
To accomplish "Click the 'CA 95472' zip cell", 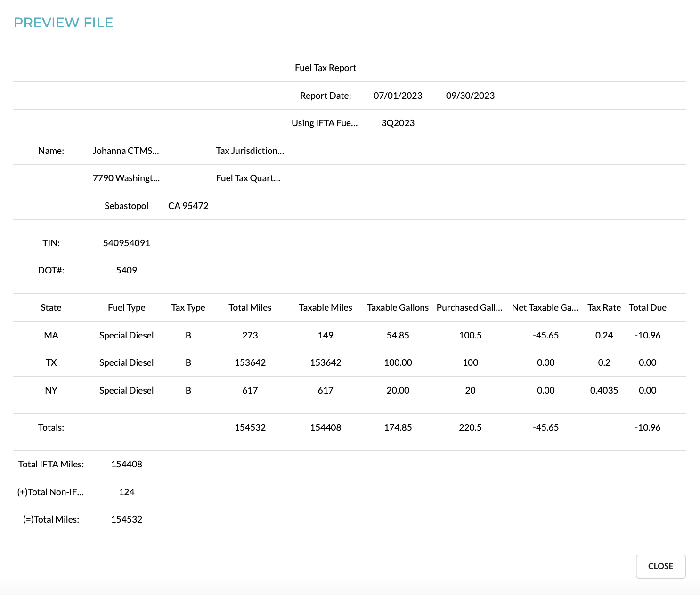I will [x=188, y=206].
